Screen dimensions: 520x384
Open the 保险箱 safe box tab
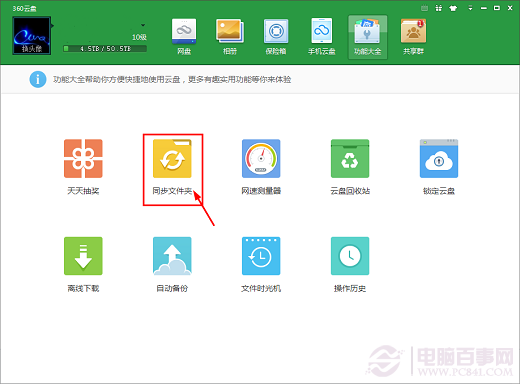click(276, 37)
